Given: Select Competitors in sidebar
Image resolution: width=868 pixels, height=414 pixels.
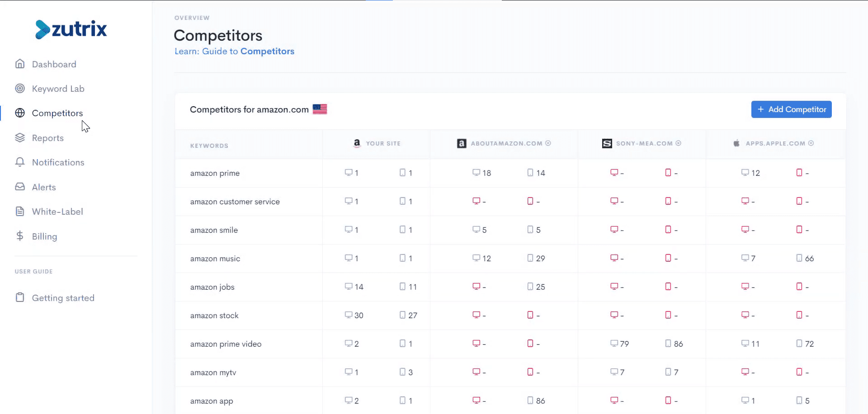Looking at the screenshot, I should pyautogui.click(x=57, y=113).
